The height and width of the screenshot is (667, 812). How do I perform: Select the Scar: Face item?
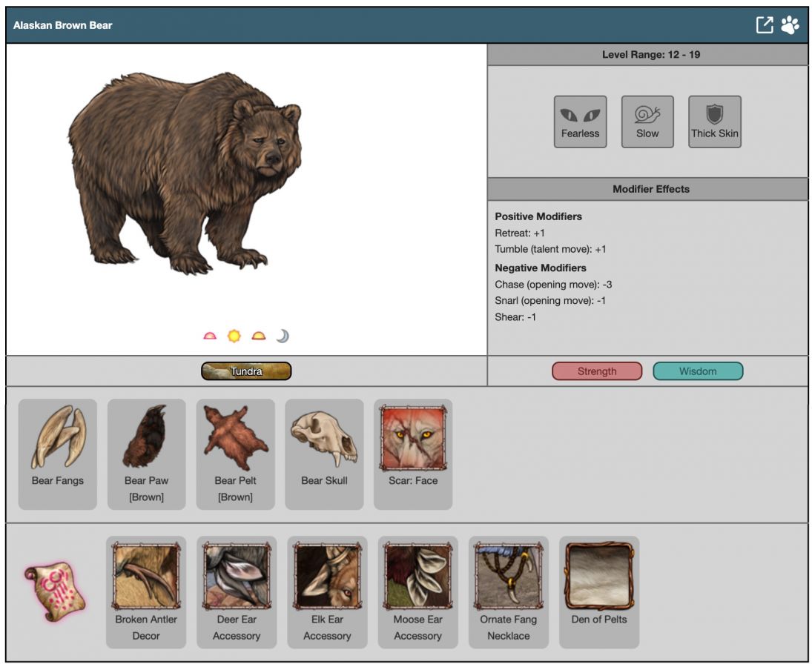(413, 454)
